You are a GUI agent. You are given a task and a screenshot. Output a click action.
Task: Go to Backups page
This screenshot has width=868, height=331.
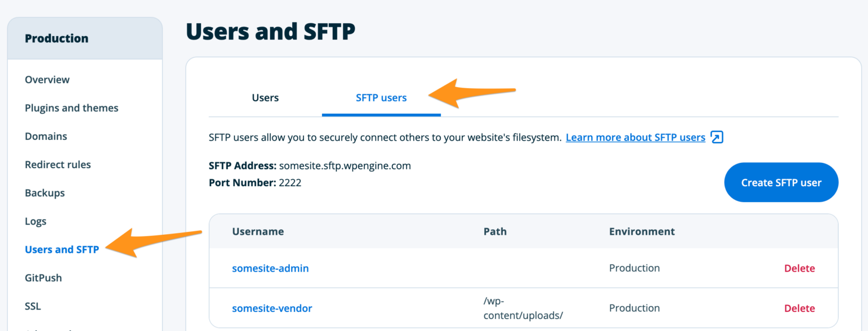[45, 193]
